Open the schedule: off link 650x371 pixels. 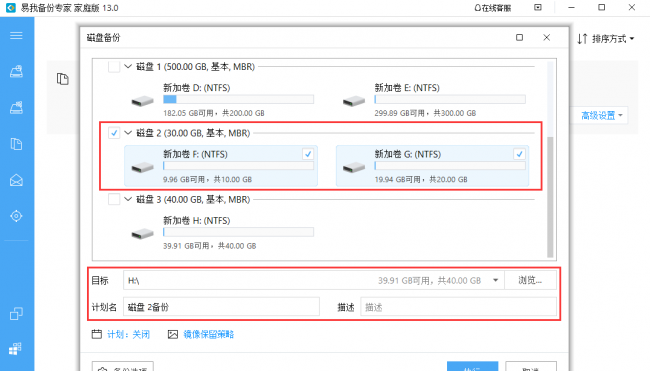(x=129, y=335)
